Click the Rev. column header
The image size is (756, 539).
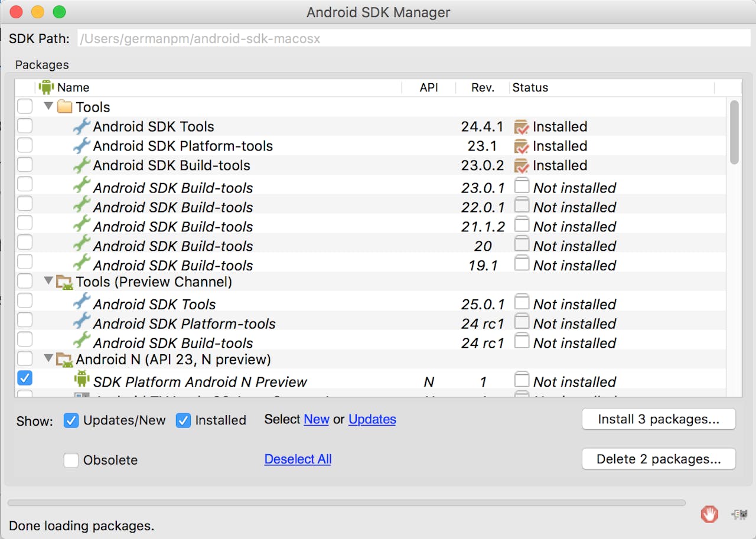tap(483, 87)
